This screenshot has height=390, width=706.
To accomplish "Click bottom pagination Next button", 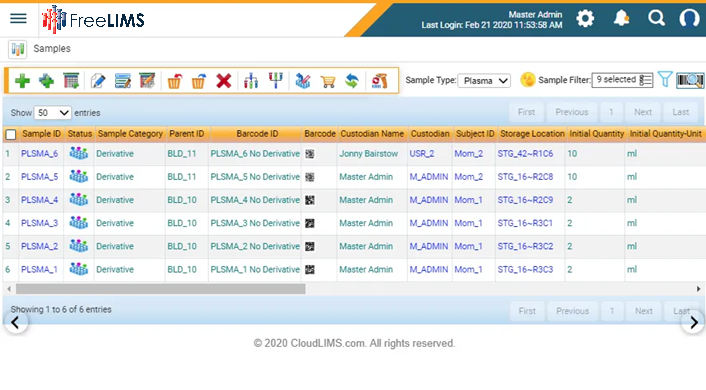I will click(644, 311).
